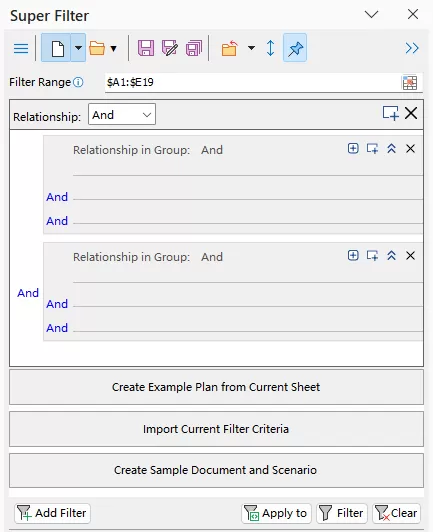Click the Save All stacked disks icon
The image size is (433, 532).
(x=194, y=48)
